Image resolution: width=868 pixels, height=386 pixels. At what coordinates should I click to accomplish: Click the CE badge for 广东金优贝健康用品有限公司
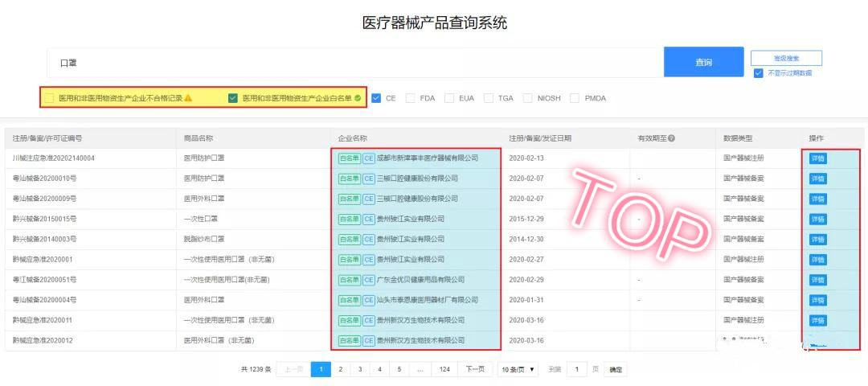[369, 280]
